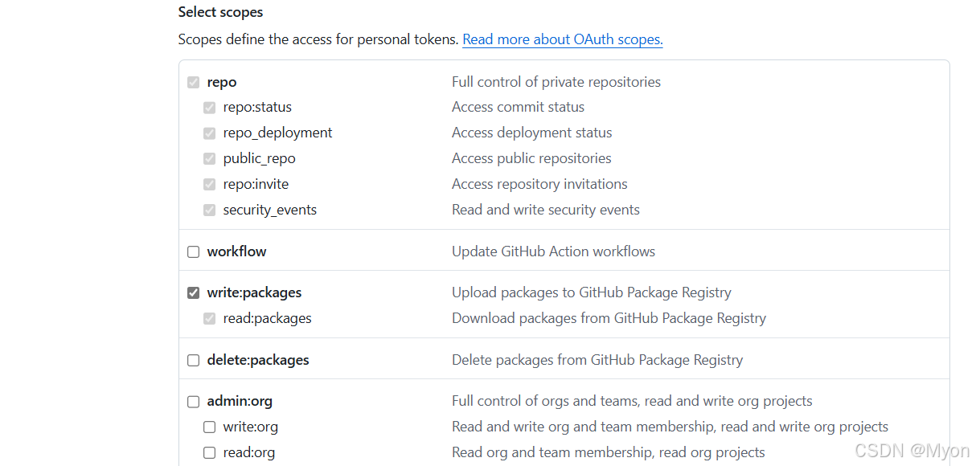Tick the admin:org scope checkbox
Viewport: 980px width, 466px height.
(193, 401)
